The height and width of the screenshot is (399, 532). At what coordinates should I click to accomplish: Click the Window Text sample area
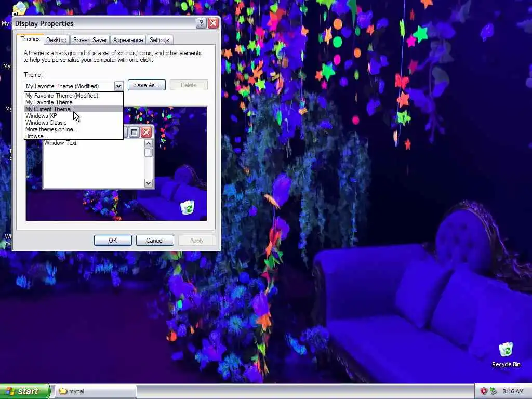(x=94, y=163)
